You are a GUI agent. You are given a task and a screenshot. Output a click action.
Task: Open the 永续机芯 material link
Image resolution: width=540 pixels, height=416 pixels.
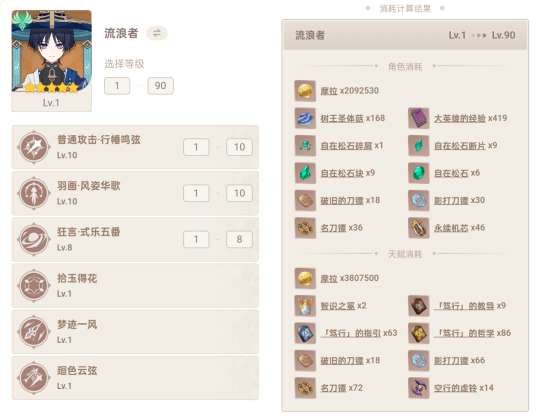coord(451,228)
